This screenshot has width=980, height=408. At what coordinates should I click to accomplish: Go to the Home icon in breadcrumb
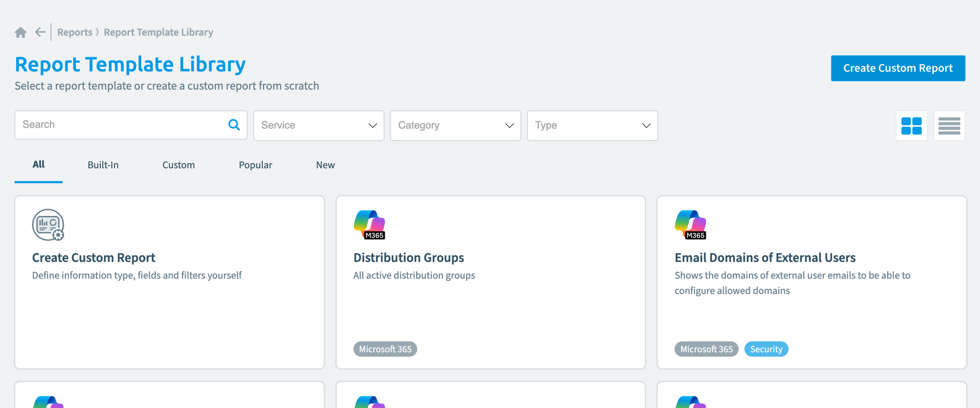click(x=21, y=32)
